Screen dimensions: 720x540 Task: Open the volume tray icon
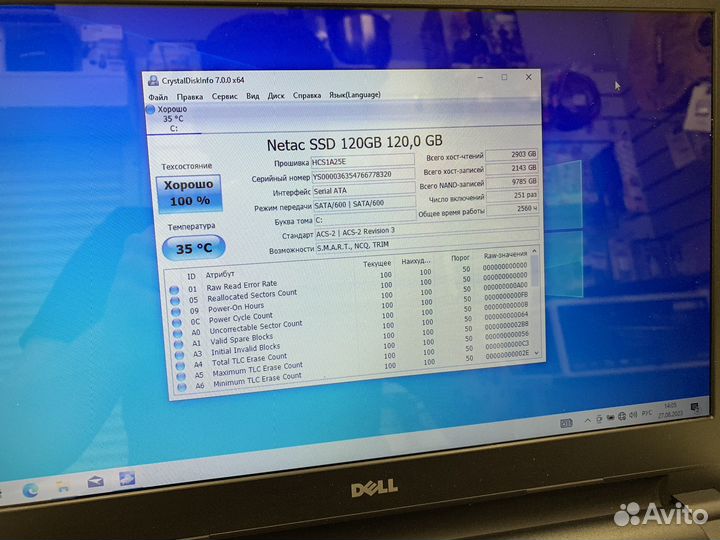tap(633, 415)
